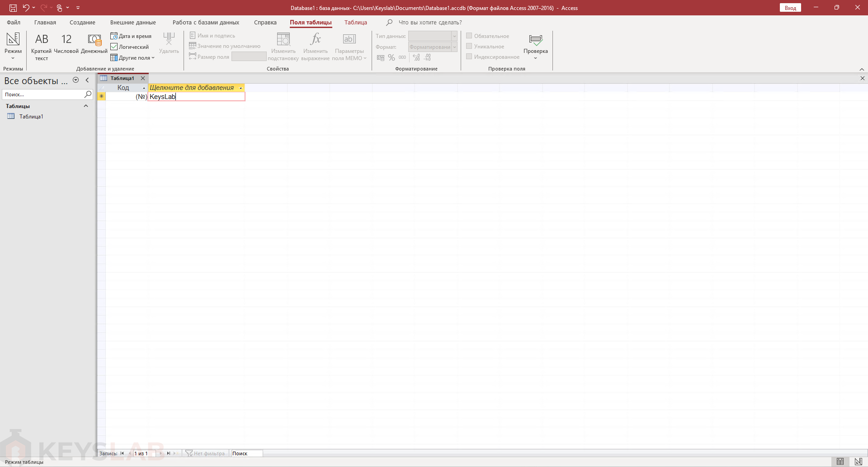Open Таблица1 in the navigation pane
The height and width of the screenshot is (467, 868).
(x=31, y=117)
